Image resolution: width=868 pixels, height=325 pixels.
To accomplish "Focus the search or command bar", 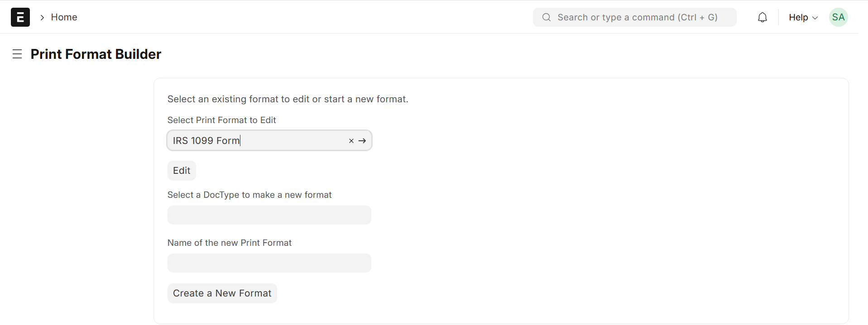I will (634, 17).
